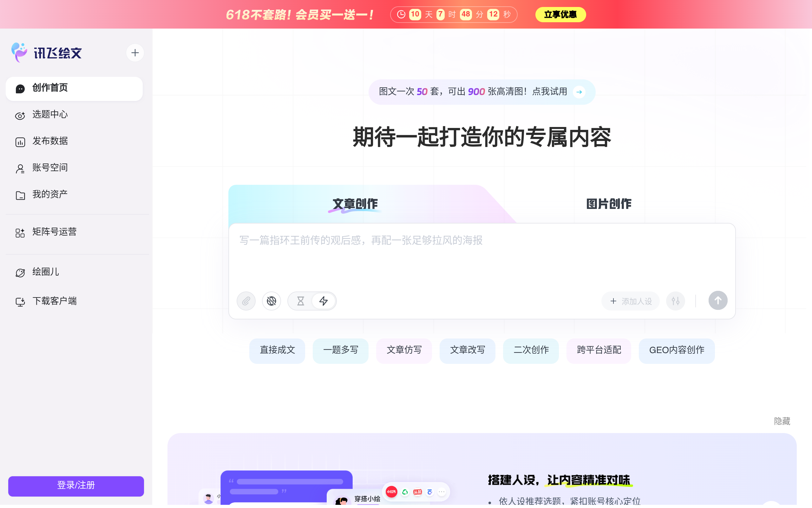Select the 文章改写 chip
The width and height of the screenshot is (812, 508).
tap(468, 351)
